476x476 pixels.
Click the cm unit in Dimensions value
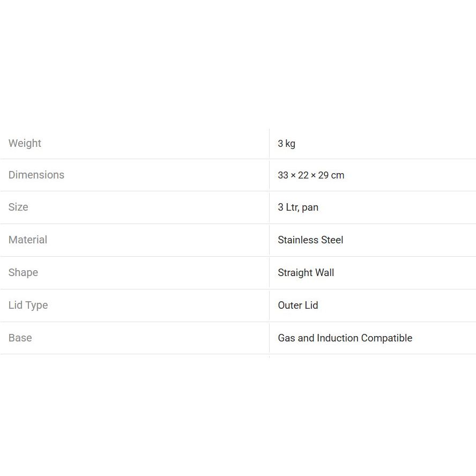pyautogui.click(x=338, y=175)
